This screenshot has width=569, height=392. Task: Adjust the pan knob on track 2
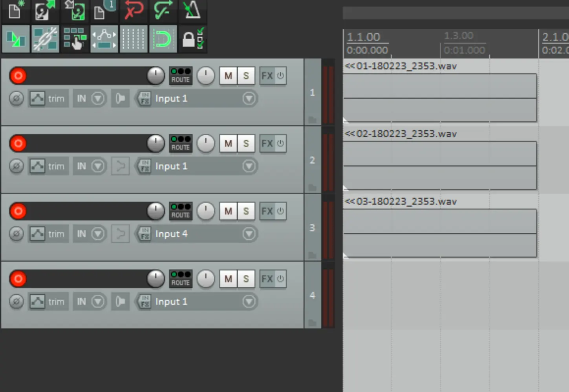tap(206, 144)
